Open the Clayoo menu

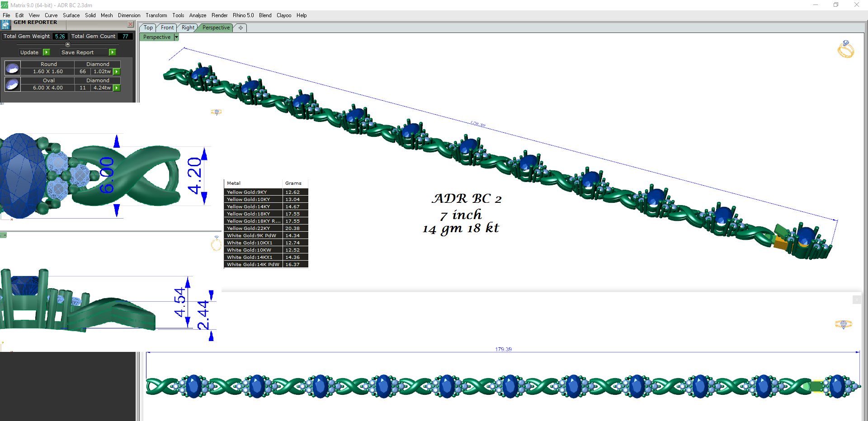284,15
